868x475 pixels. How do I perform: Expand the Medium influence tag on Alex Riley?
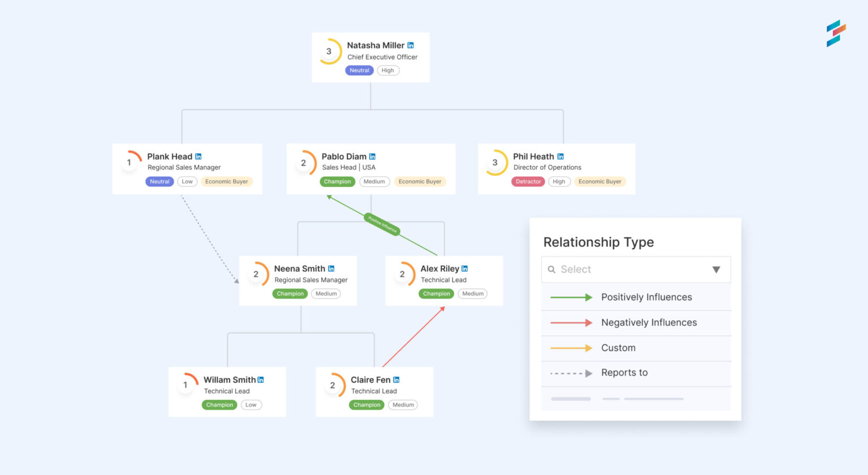click(x=472, y=293)
